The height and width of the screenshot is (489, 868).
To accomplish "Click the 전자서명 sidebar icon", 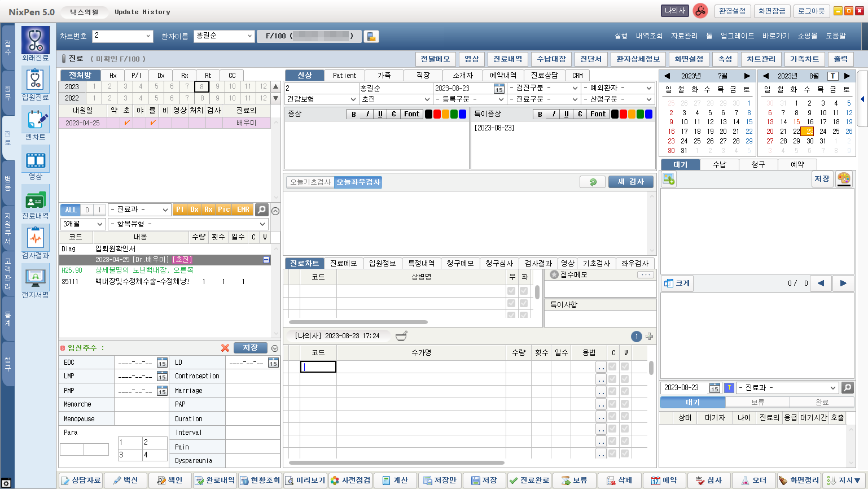I will (35, 277).
